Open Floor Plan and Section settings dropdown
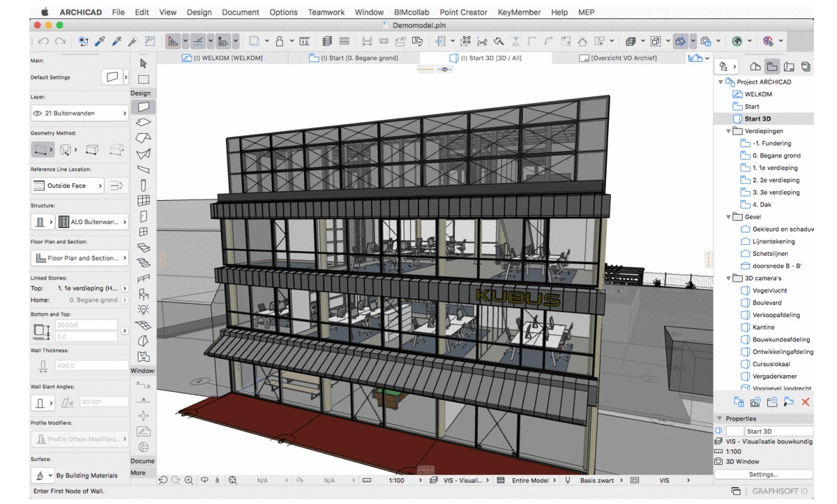837x504 pixels. [80, 258]
